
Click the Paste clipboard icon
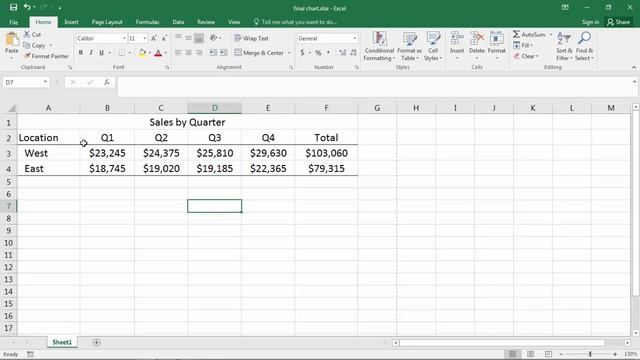point(11,39)
